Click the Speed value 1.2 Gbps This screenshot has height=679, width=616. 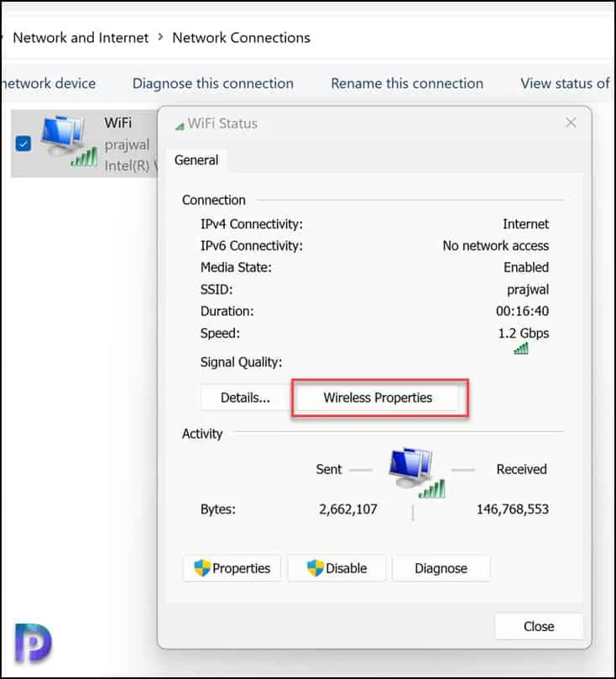524,333
